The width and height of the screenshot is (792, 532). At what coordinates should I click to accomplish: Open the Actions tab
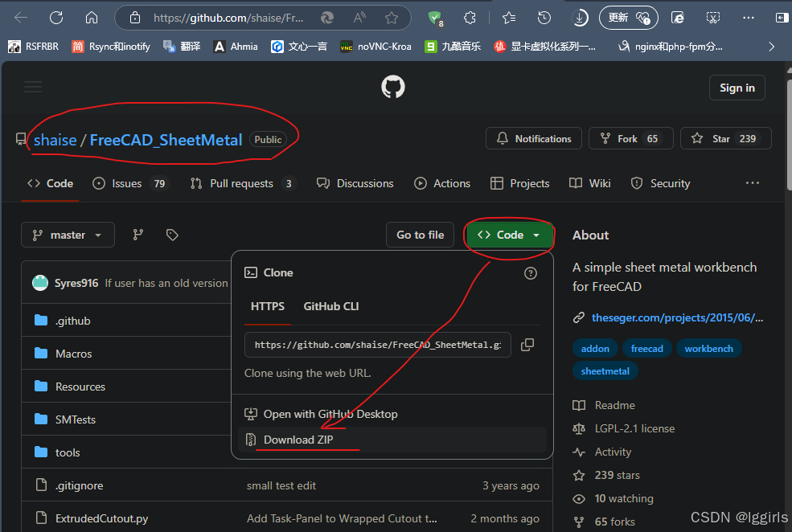coord(442,183)
